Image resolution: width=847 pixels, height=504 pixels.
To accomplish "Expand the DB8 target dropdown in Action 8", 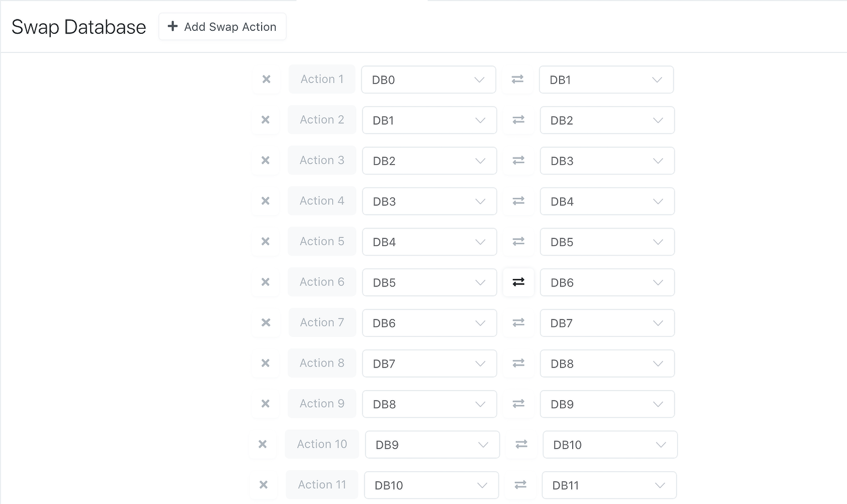I will [x=607, y=364].
